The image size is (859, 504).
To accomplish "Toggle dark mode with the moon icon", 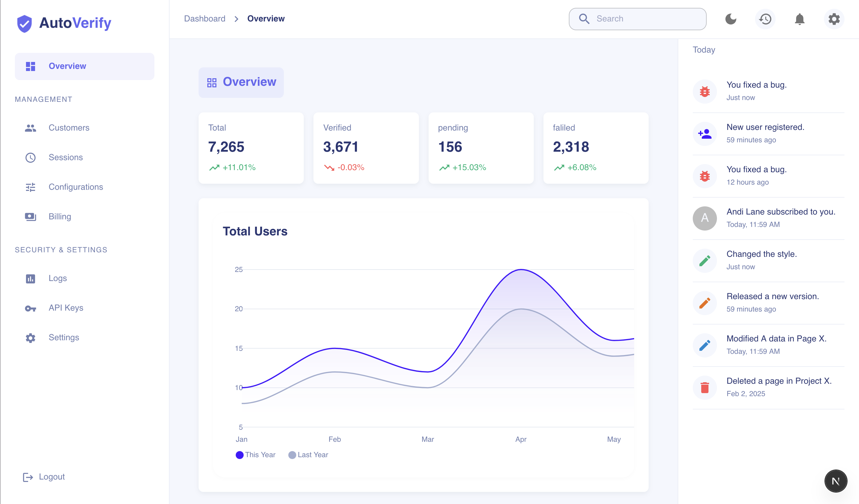I will [731, 19].
